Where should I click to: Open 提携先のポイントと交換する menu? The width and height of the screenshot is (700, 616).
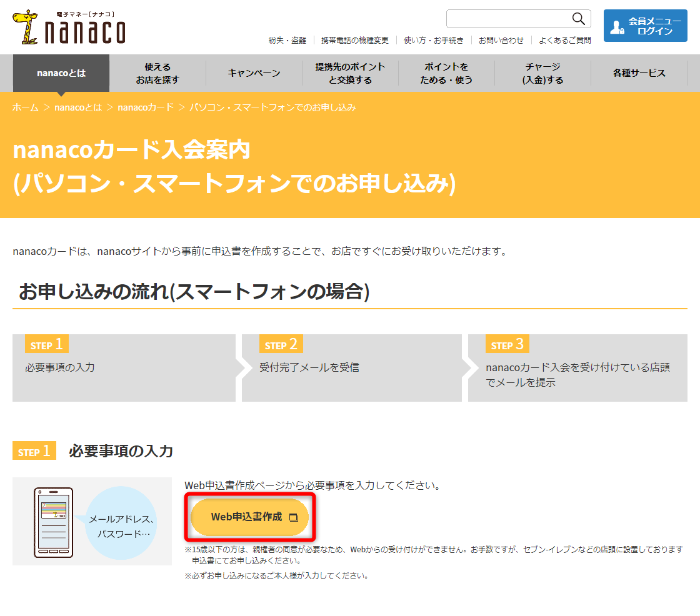coord(350,73)
